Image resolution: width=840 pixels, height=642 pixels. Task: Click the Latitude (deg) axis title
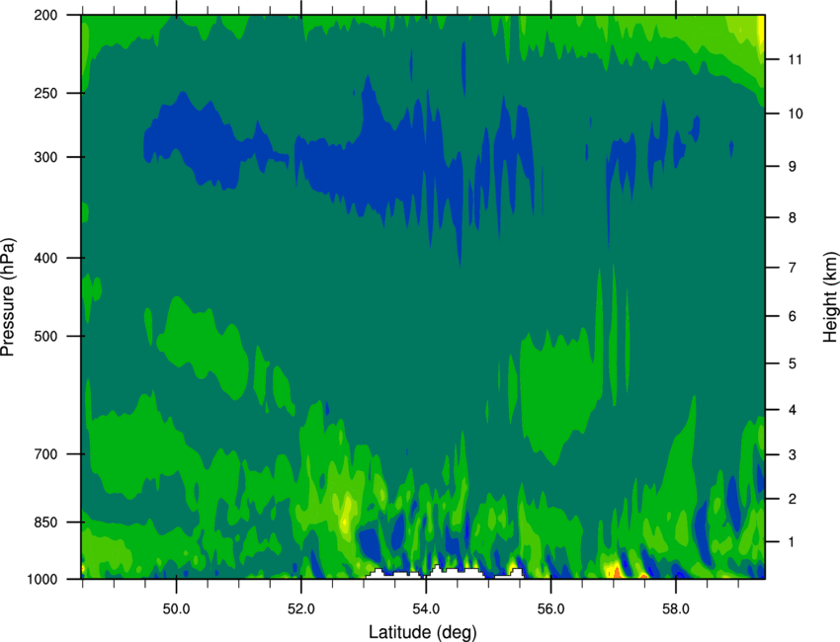pyautogui.click(x=422, y=632)
